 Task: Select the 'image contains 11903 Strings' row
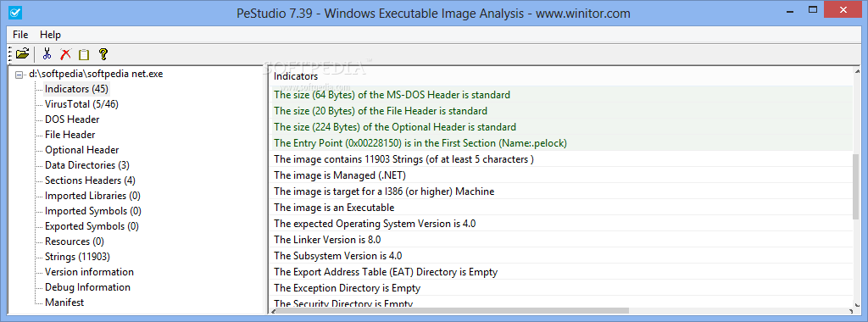coord(562,159)
